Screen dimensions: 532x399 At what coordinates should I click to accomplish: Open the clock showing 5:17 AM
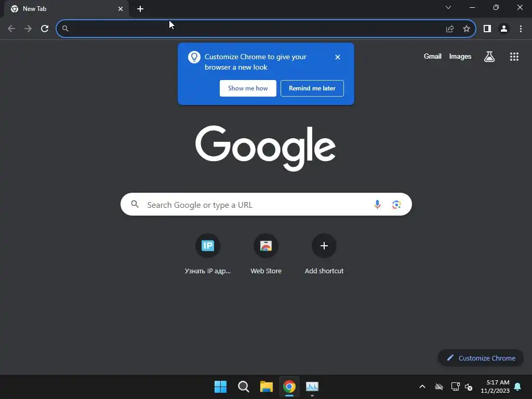coord(495,387)
